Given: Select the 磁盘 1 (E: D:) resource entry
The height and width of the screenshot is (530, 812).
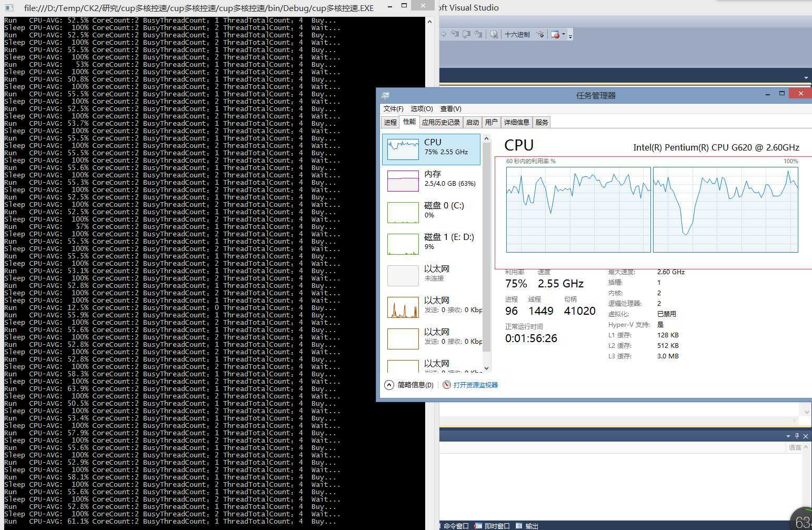Looking at the screenshot, I should 432,244.
